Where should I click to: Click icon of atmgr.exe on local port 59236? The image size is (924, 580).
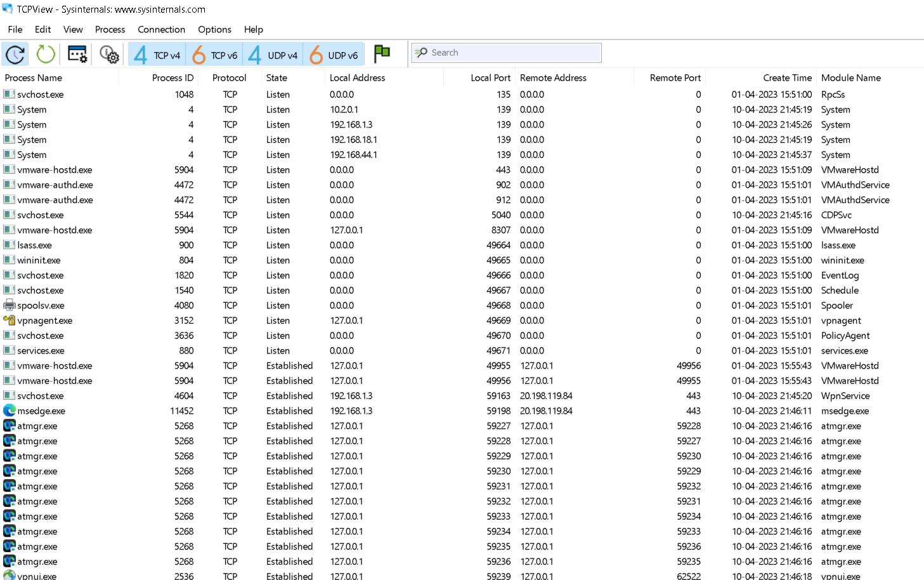coord(10,562)
